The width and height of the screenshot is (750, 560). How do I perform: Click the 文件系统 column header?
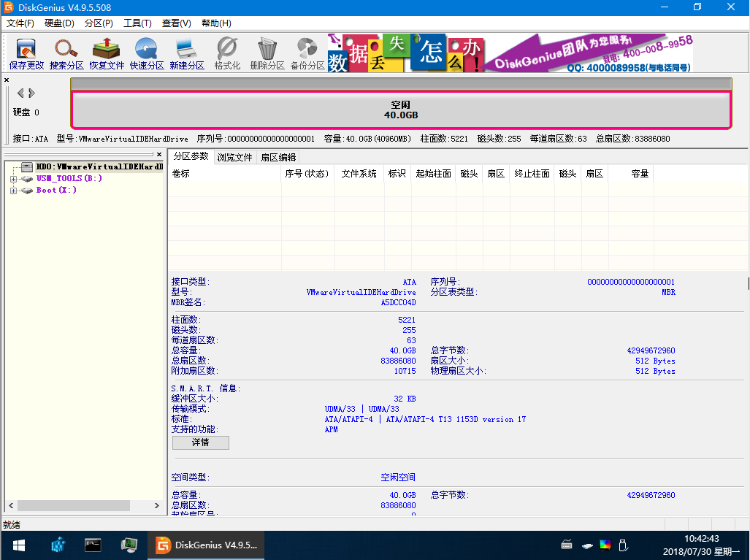pos(359,174)
